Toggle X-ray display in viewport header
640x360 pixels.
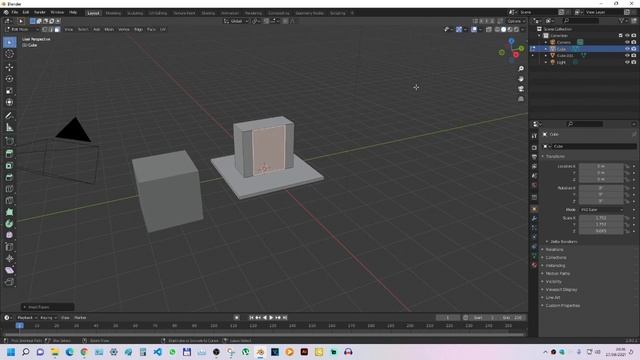coord(489,29)
